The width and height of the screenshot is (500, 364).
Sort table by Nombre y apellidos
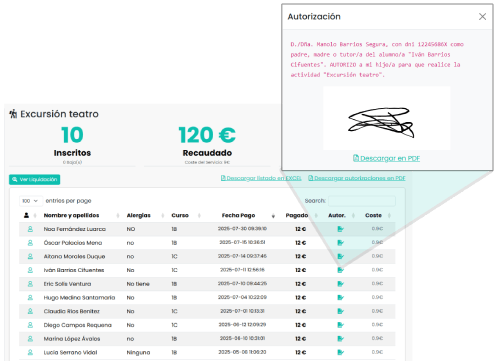tap(71, 215)
